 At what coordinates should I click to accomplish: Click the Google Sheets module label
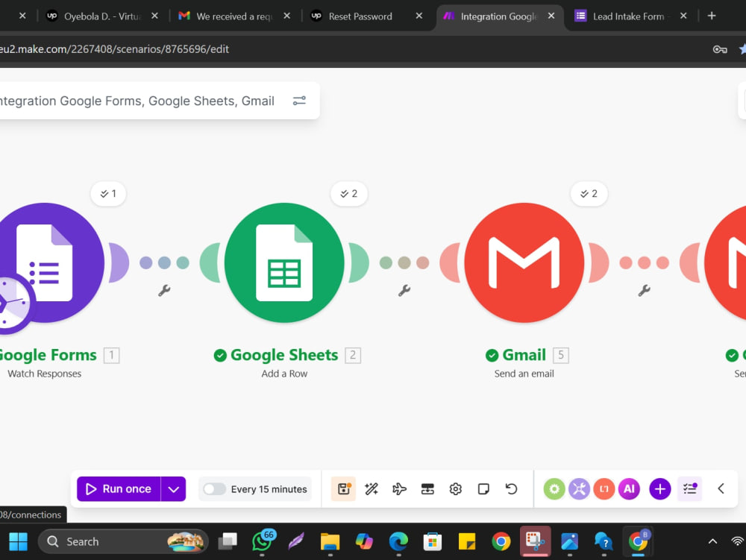[284, 355]
